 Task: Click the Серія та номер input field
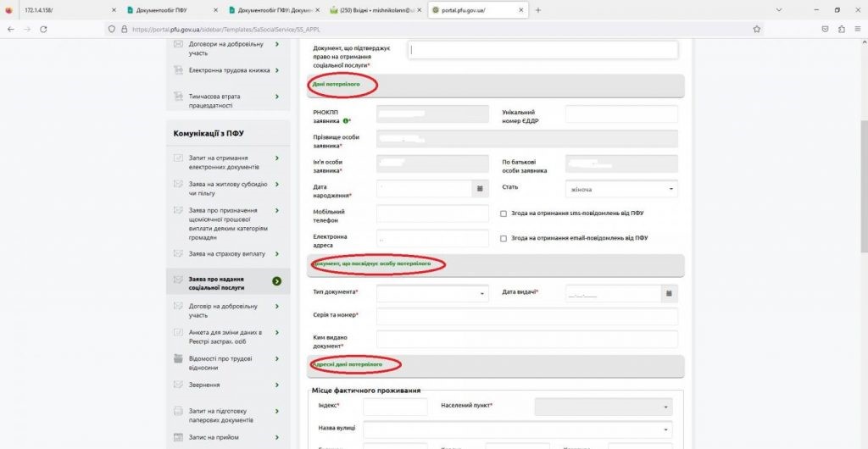[526, 316]
